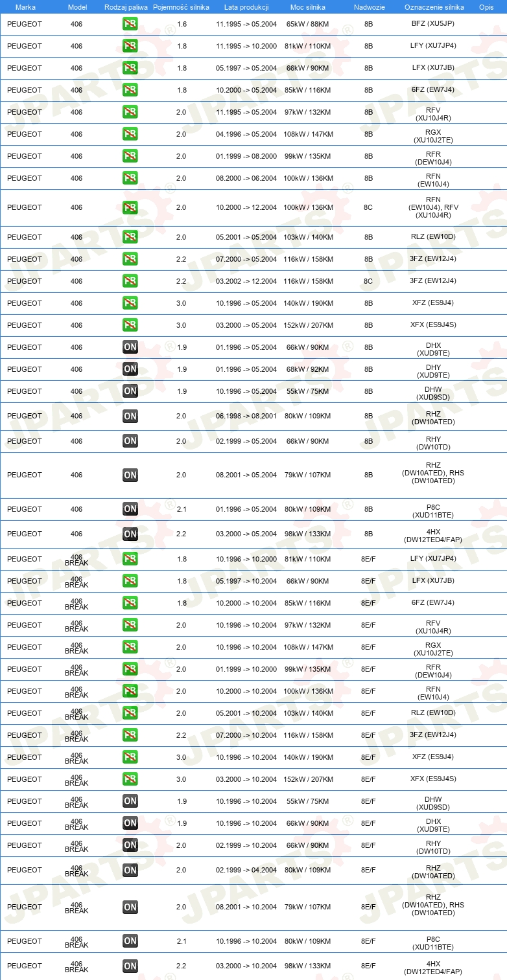This screenshot has height=980, width=507.
Task: Click the Model column header
Action: tap(77, 7)
